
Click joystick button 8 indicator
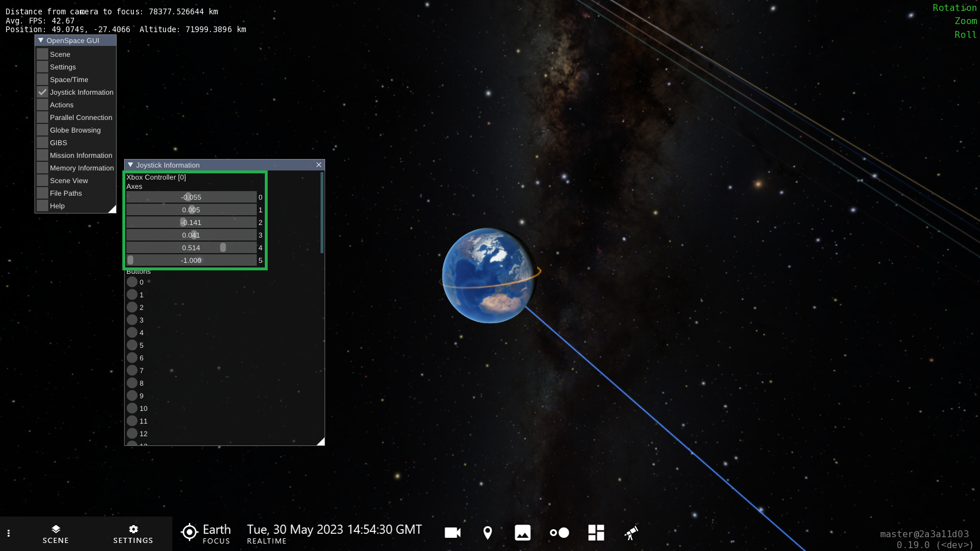[x=132, y=383]
